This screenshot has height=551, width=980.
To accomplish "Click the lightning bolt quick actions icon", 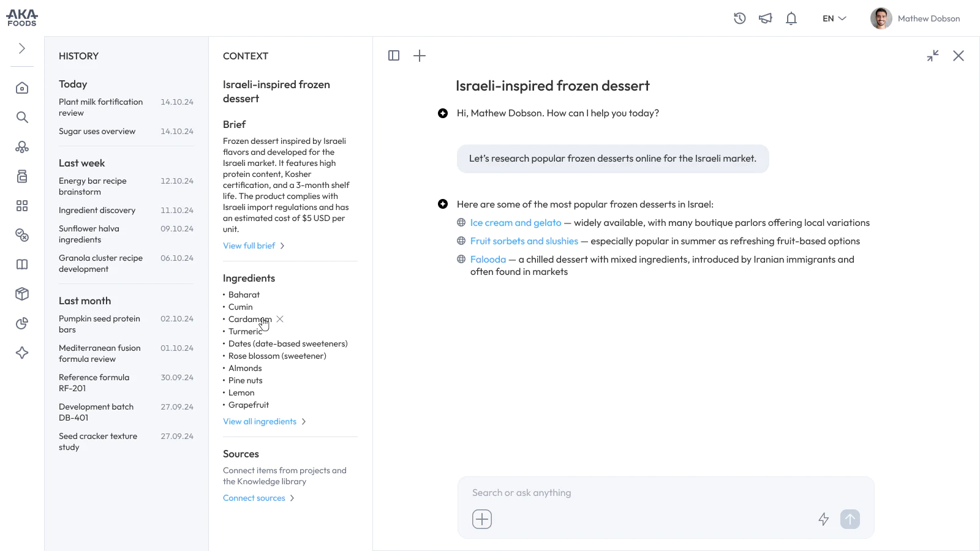I will click(x=824, y=519).
